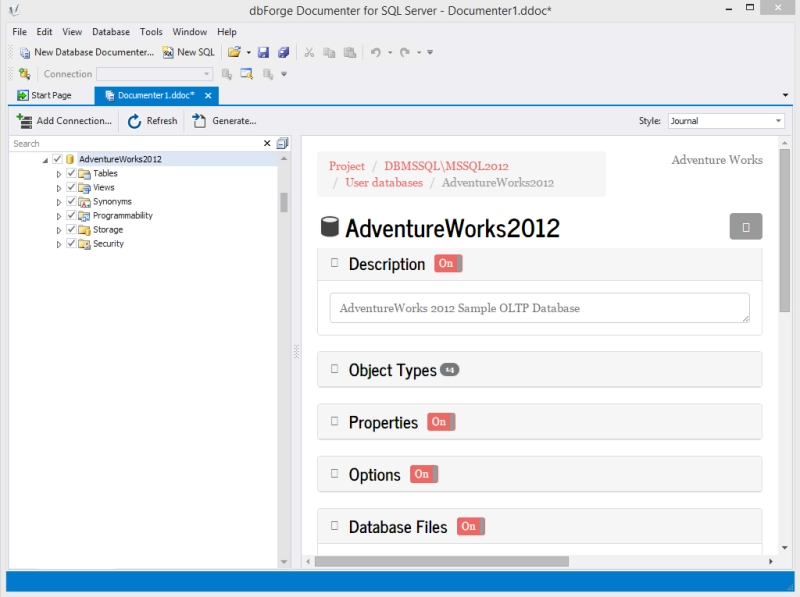Open the Tools menu
The width and height of the screenshot is (800, 597).
pyautogui.click(x=151, y=32)
